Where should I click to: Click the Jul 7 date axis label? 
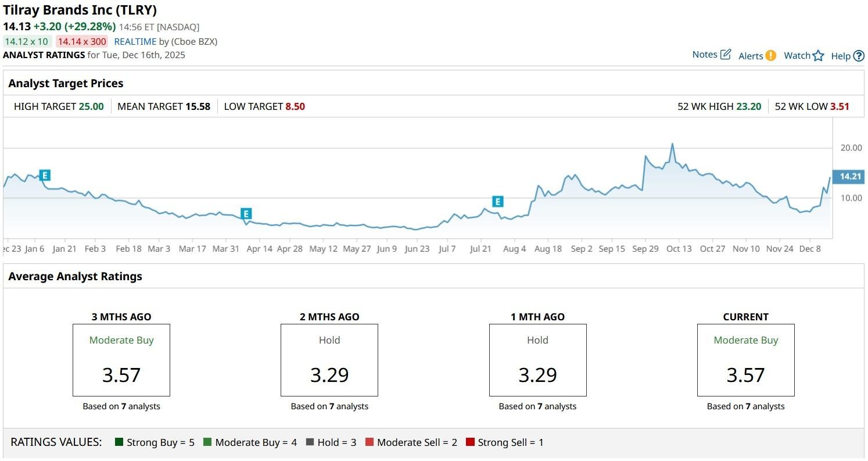coord(447,249)
